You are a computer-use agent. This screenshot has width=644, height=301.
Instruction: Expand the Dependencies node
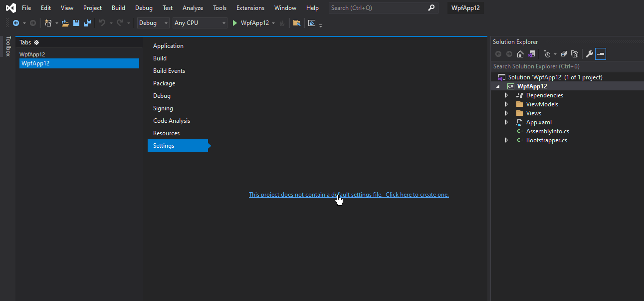pyautogui.click(x=506, y=95)
